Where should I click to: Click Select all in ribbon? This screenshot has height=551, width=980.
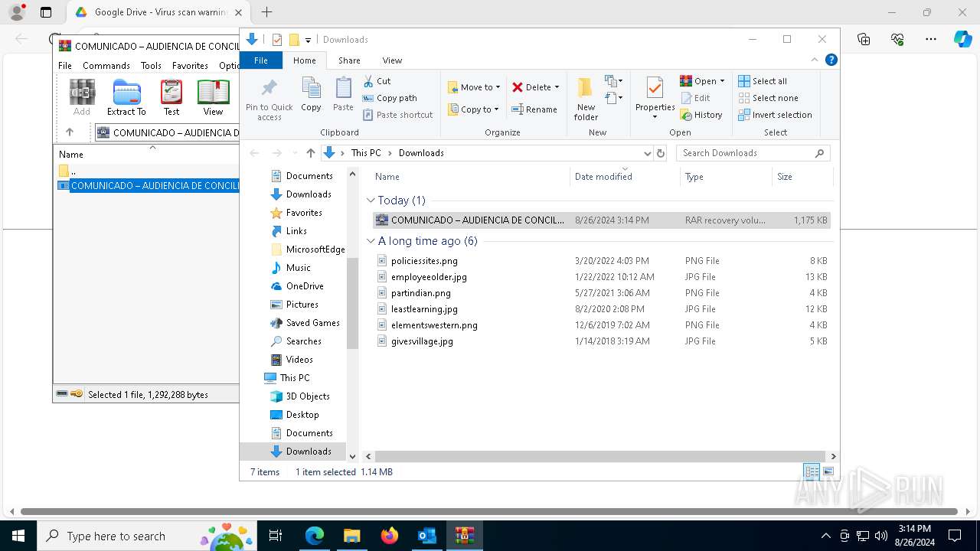point(763,81)
